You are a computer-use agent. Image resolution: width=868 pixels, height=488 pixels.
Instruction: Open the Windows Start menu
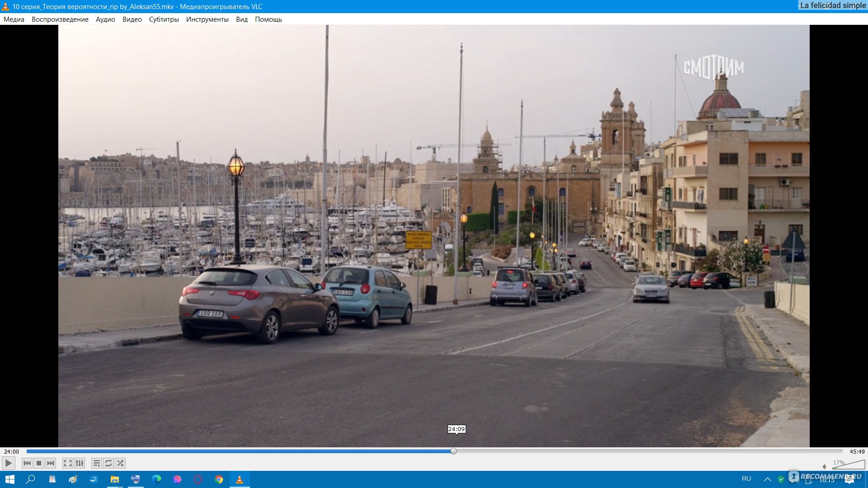(x=10, y=479)
